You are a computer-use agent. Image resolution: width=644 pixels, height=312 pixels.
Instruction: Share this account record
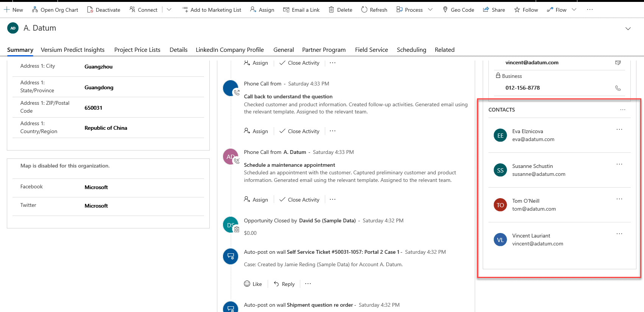494,10
